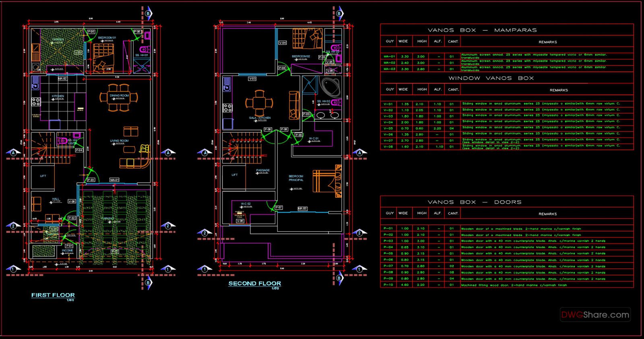Select the MA-03 row in Mamparas table
The image size is (644, 339).
[506, 69]
